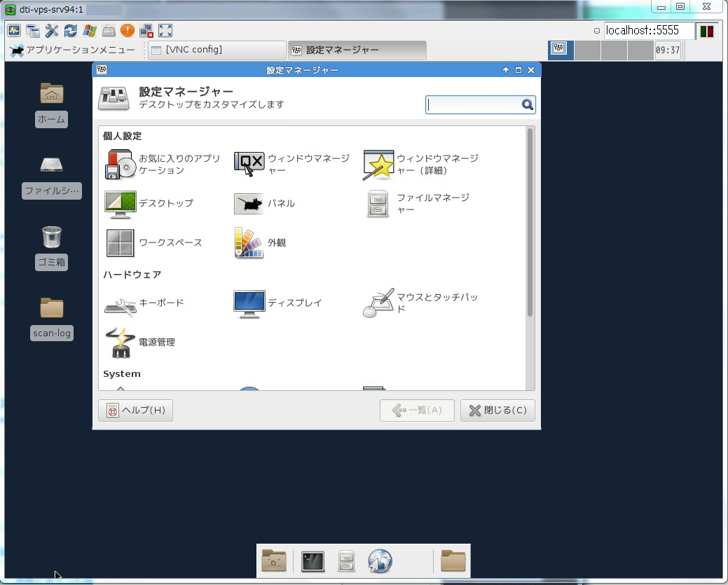
Task: Open the デスクトップ (Desktop) settings
Action: coord(121,204)
